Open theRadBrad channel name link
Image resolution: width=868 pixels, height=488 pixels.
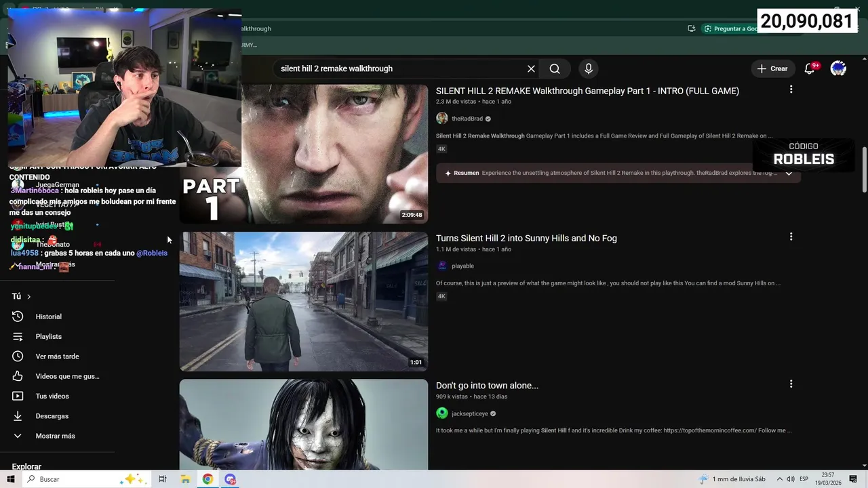tap(467, 119)
